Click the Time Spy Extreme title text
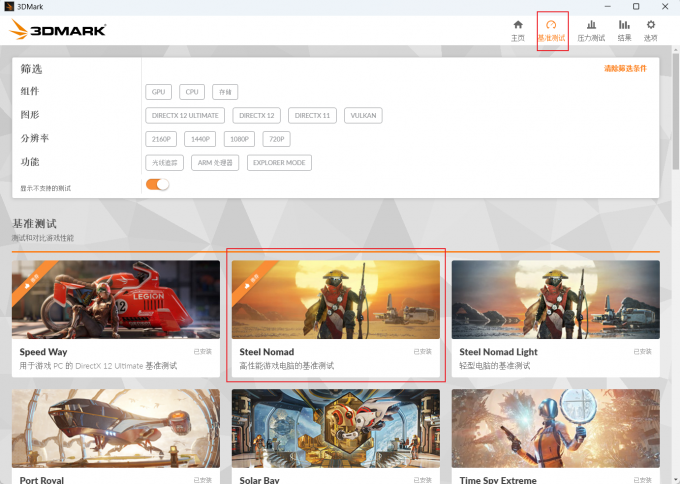This screenshot has width=680, height=484. pyautogui.click(x=498, y=480)
